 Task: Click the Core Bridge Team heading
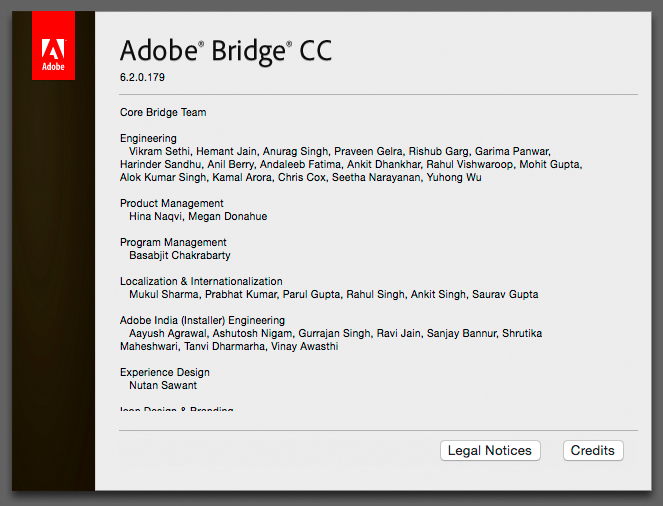(x=163, y=112)
